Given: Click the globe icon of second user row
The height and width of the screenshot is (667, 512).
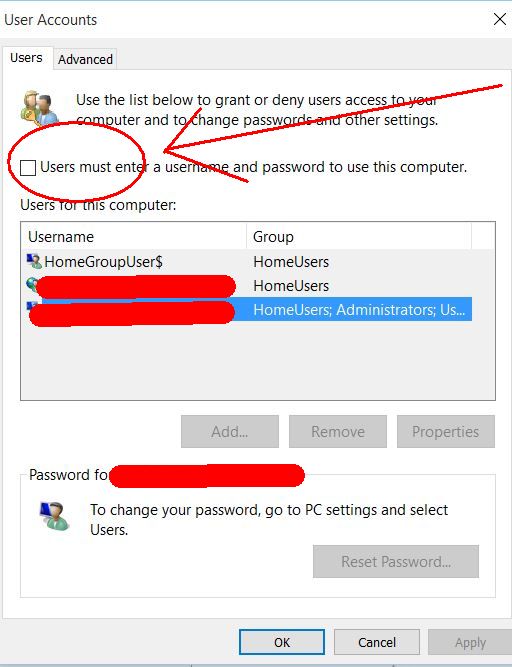Looking at the screenshot, I should [x=32, y=284].
